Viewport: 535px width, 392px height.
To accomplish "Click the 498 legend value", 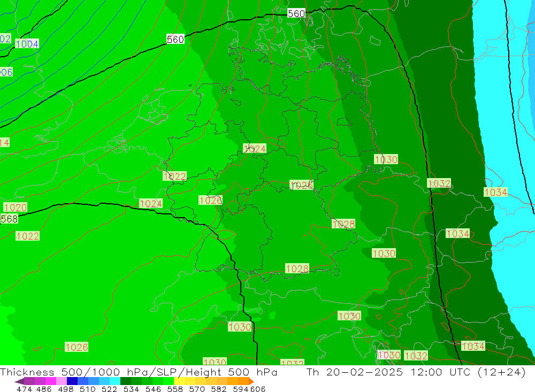I will point(65,389).
